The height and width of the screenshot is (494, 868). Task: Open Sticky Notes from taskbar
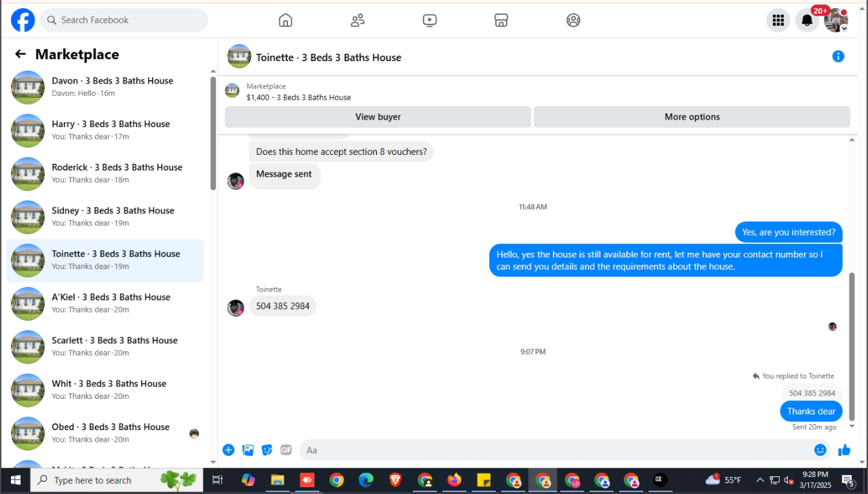484,480
